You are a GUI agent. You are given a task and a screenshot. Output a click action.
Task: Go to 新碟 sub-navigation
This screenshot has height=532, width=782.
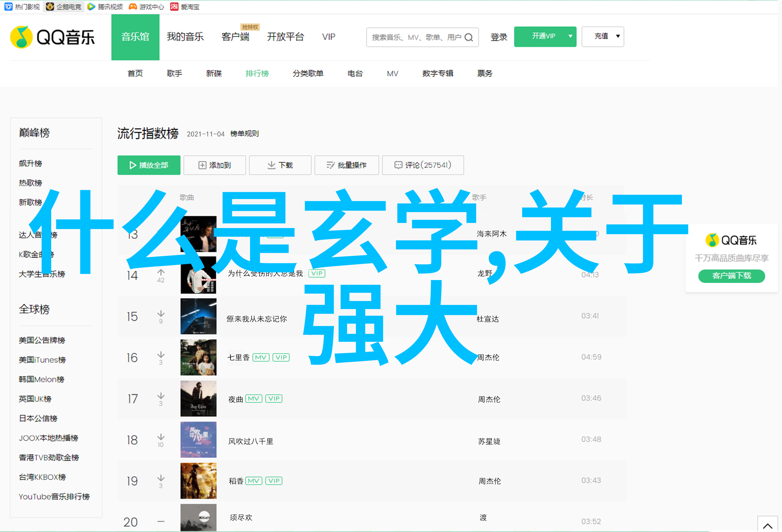click(x=214, y=73)
